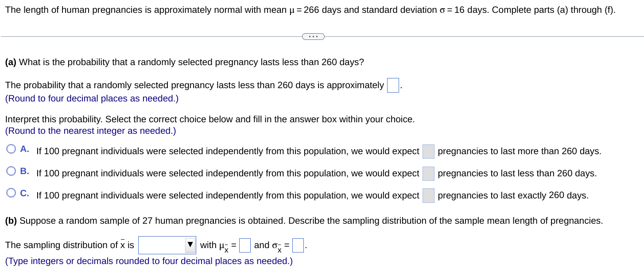Select the radio button for choice A

[11, 148]
